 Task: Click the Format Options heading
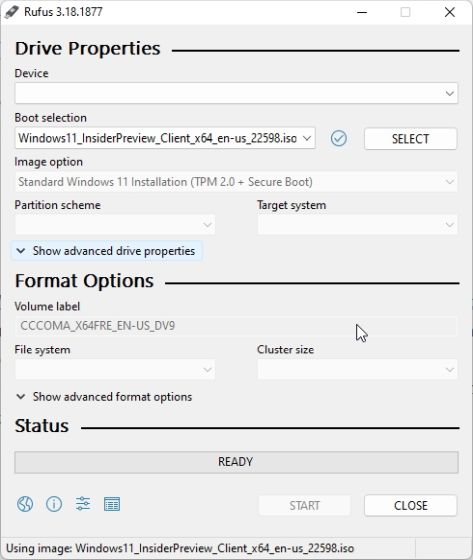(x=84, y=281)
